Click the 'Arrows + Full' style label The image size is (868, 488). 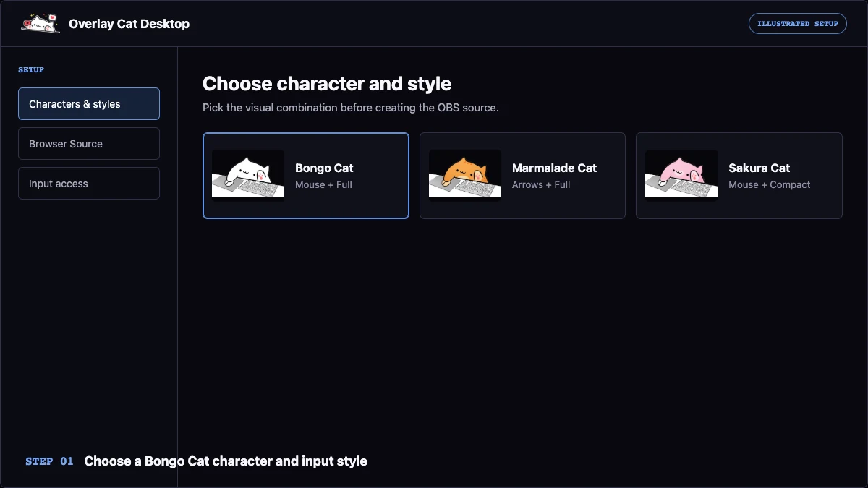[x=541, y=185]
